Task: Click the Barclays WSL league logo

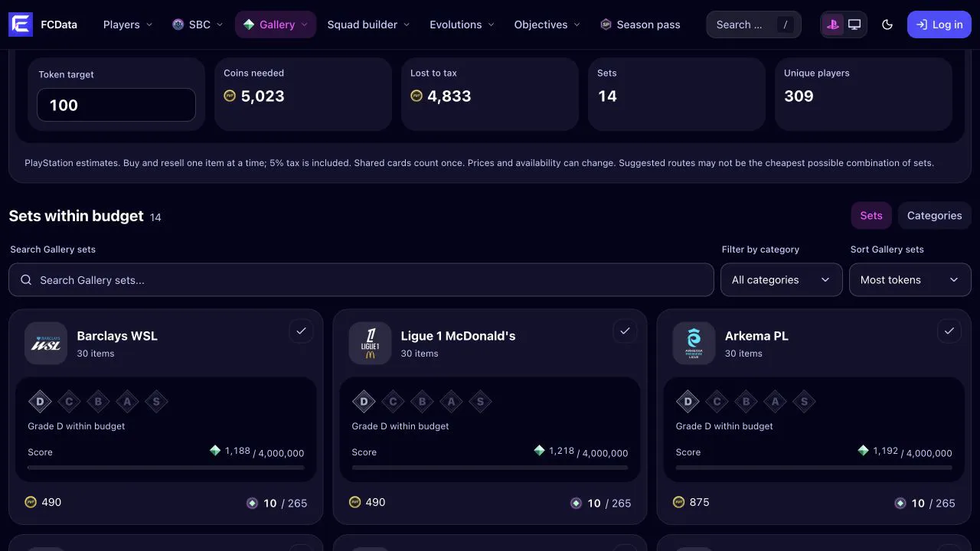Action: click(46, 343)
